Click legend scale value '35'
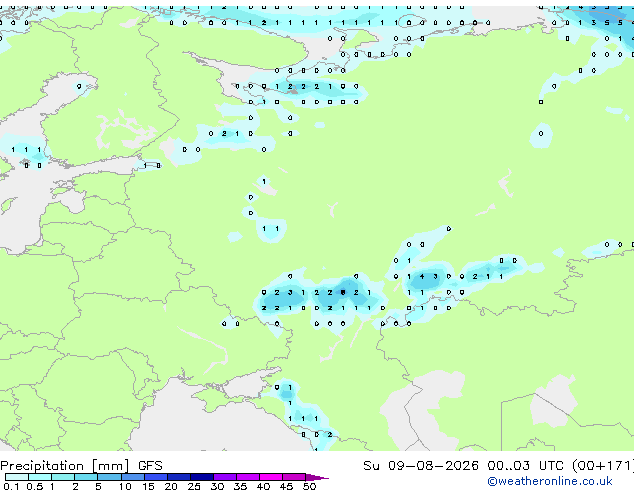 (x=240, y=486)
